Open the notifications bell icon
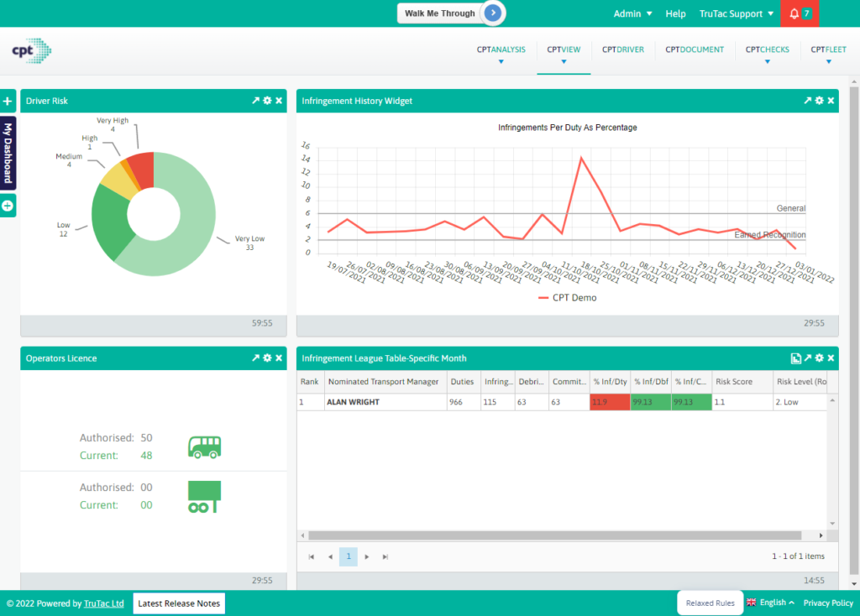 (795, 13)
